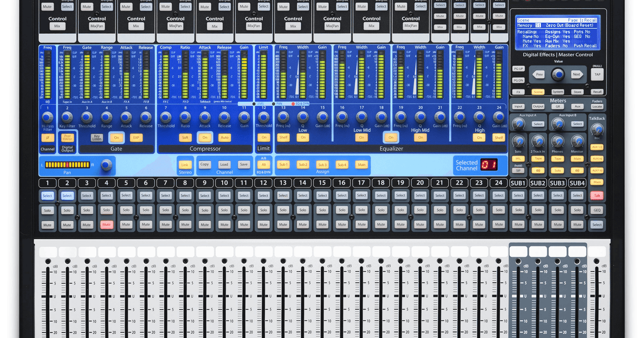644x338 pixels.
Task: Assign channel to Main
Action: pos(362,165)
